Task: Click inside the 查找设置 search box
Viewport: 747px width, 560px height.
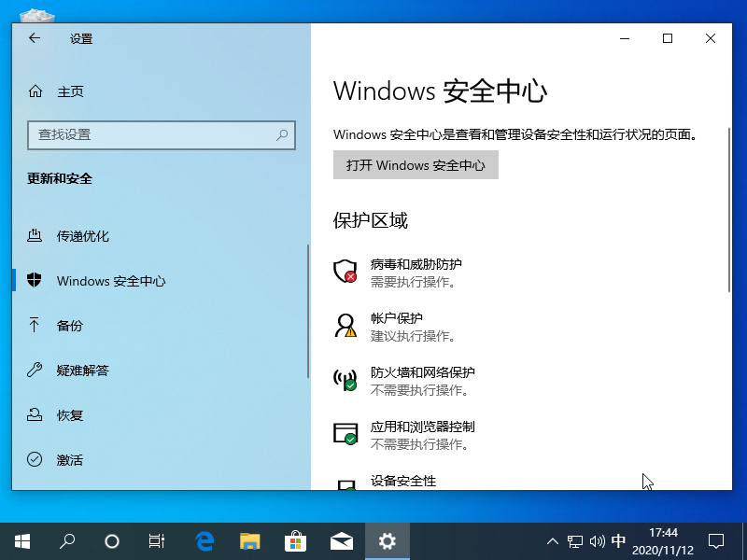Action: (x=161, y=135)
